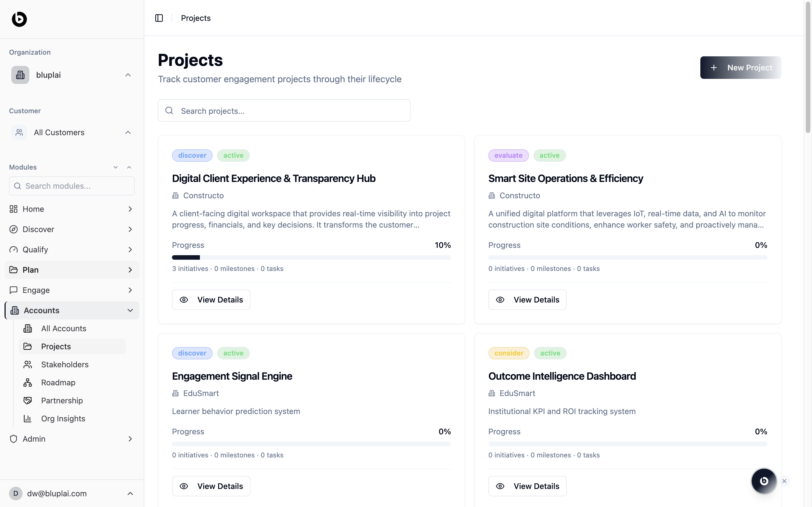812x507 pixels.
Task: Dismiss the floating assistant with the X
Action: [x=784, y=481]
